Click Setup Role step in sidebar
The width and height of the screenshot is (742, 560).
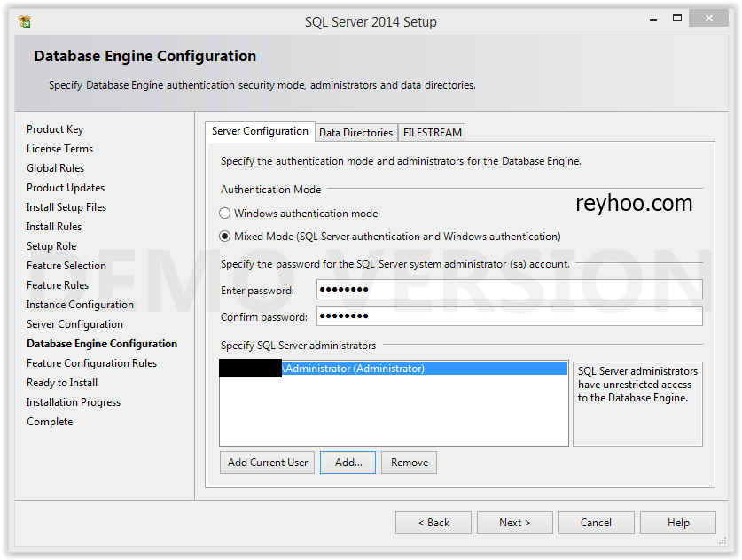(51, 246)
